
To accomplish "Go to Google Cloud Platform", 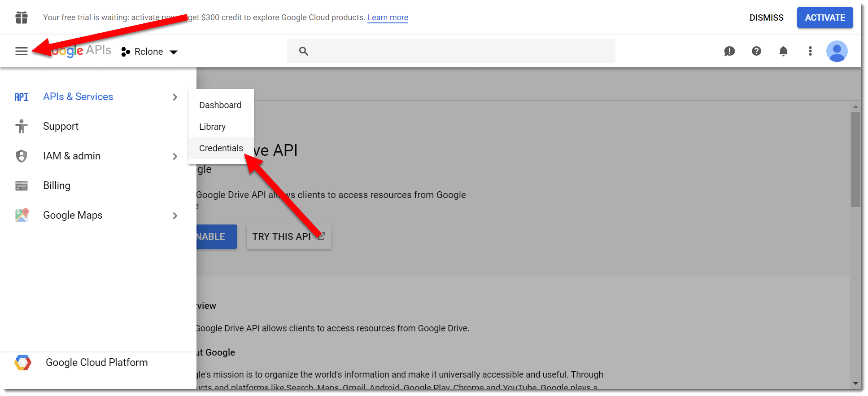I will [x=97, y=362].
